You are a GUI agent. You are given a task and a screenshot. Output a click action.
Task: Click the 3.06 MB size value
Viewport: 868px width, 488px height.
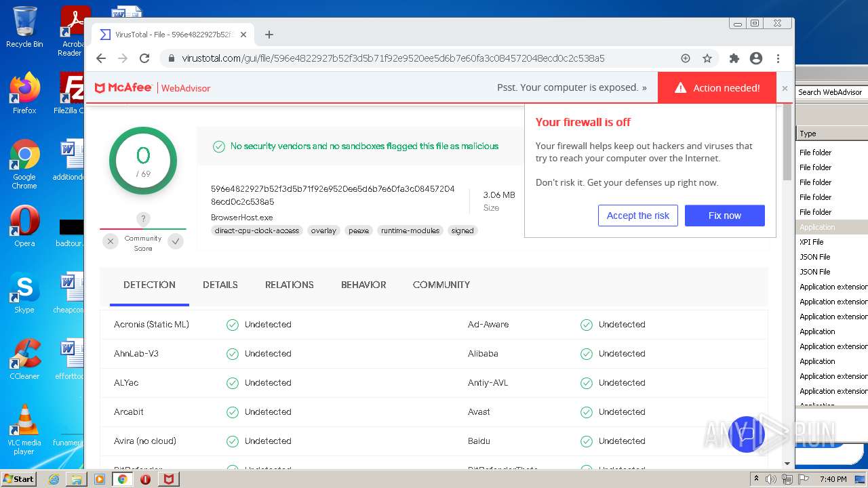(499, 195)
